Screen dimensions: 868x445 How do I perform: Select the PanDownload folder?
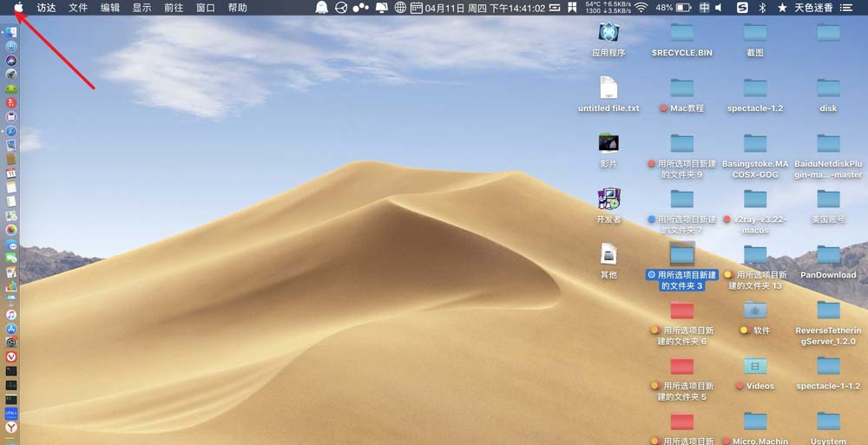[828, 257]
